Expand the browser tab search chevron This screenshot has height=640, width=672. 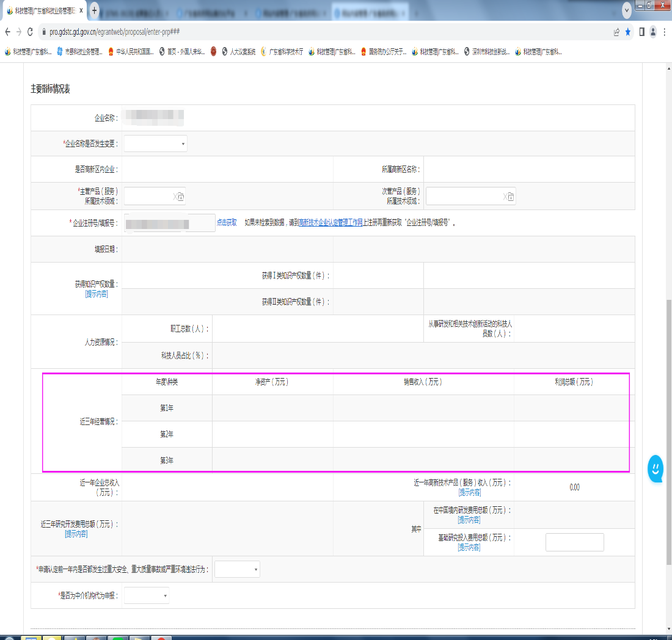pyautogui.click(x=627, y=10)
